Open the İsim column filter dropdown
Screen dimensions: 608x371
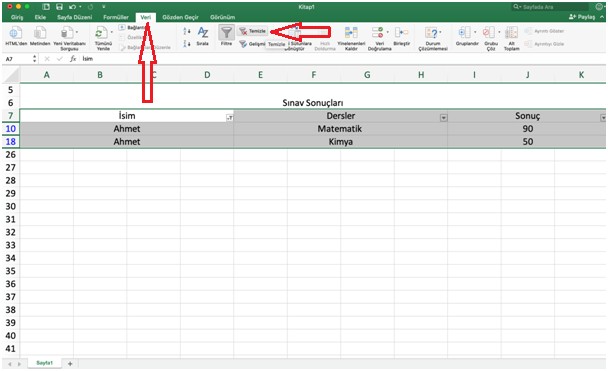pos(230,118)
